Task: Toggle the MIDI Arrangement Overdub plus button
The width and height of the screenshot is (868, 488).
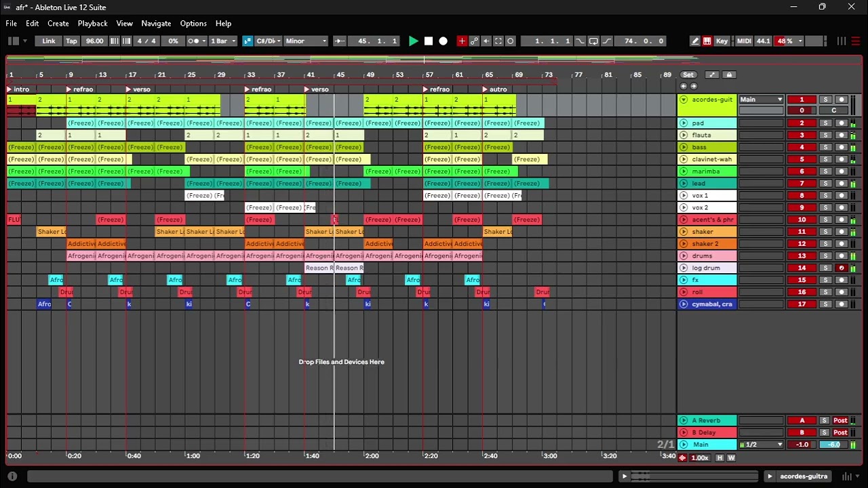Action: (x=462, y=41)
